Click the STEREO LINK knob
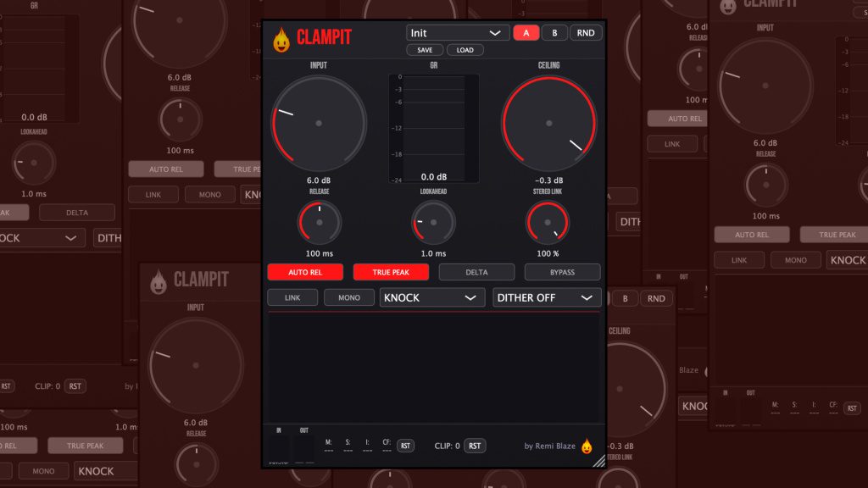Screen dimensions: 868x488 pyautogui.click(x=548, y=223)
